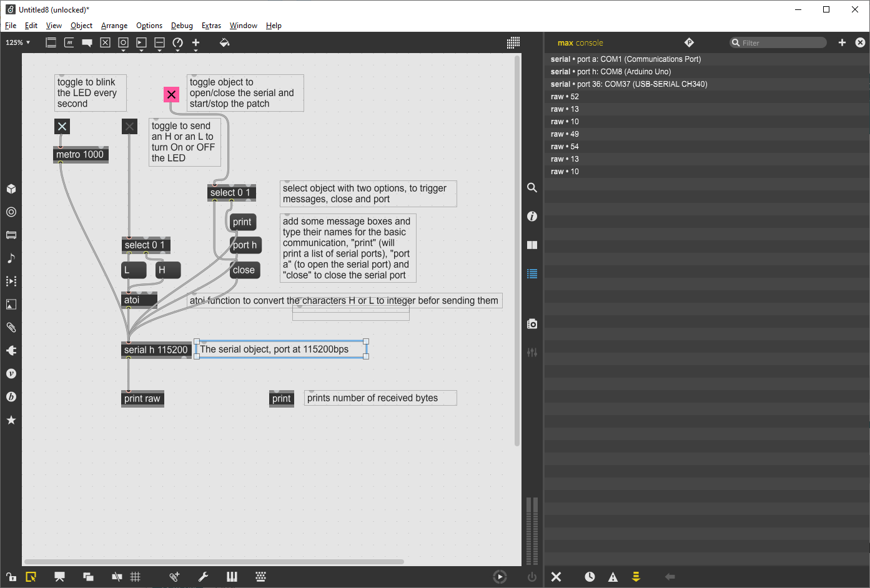Click the toggle above metro 1000
Image resolution: width=870 pixels, height=588 pixels.
point(61,126)
